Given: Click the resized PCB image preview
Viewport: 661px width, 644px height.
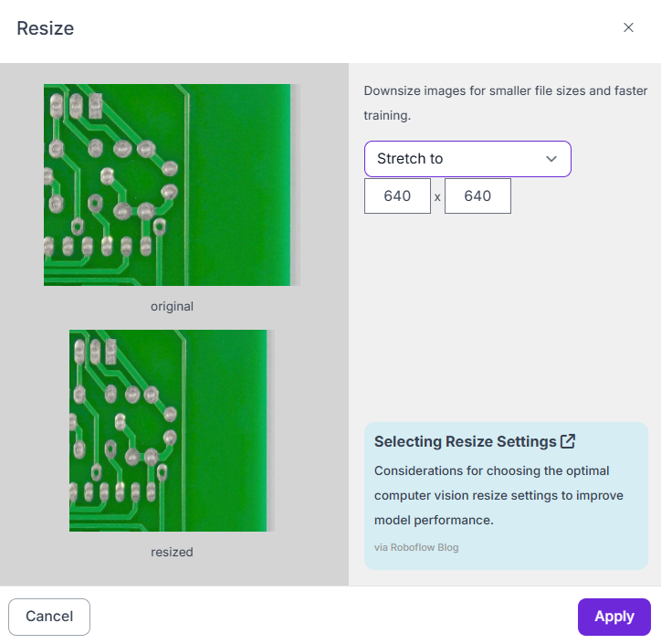Looking at the screenshot, I should pyautogui.click(x=172, y=430).
